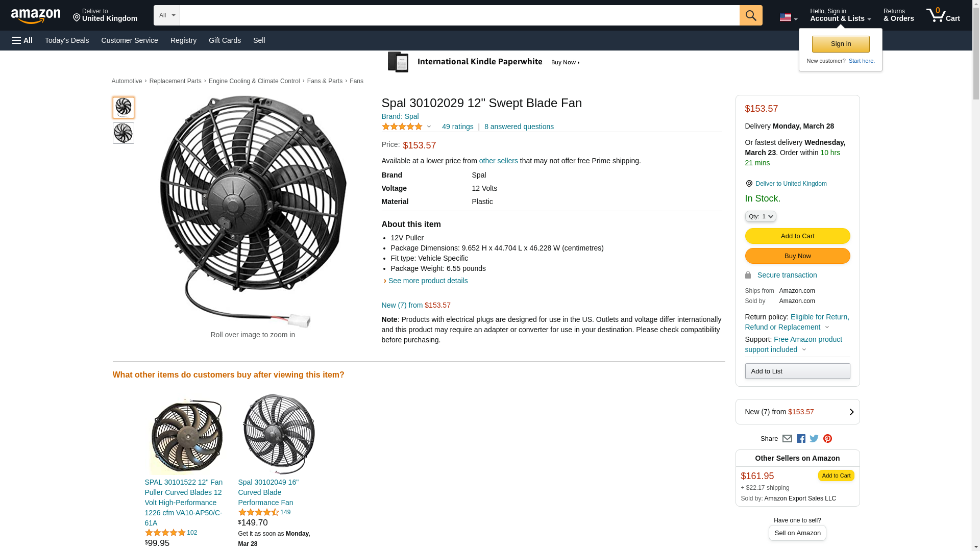Open the search category All dropdown

coord(166,15)
